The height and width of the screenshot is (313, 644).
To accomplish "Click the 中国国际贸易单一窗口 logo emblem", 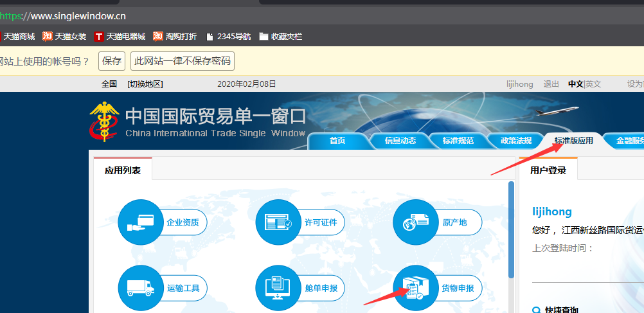I will (x=103, y=122).
